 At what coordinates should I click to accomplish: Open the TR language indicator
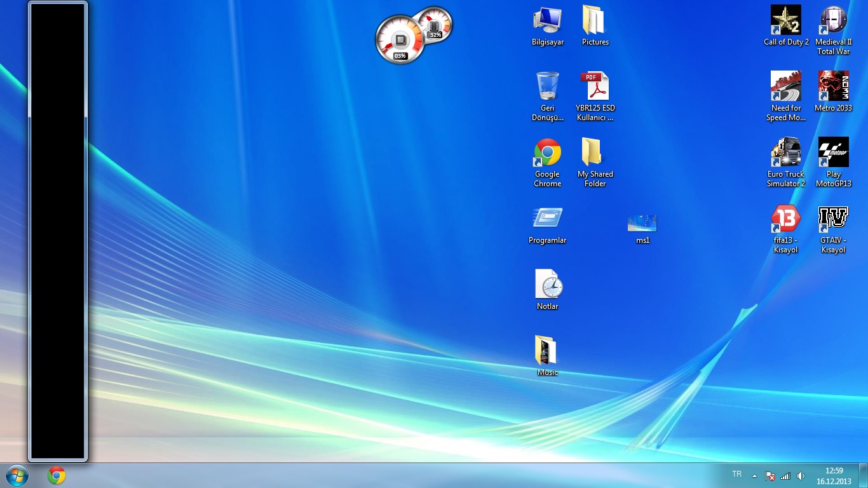tap(737, 474)
